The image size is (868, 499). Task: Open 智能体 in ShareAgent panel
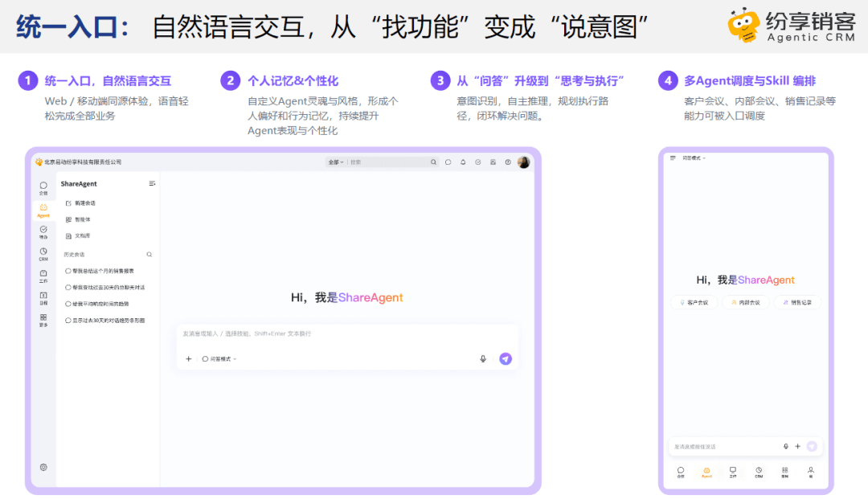pyautogui.click(x=78, y=219)
